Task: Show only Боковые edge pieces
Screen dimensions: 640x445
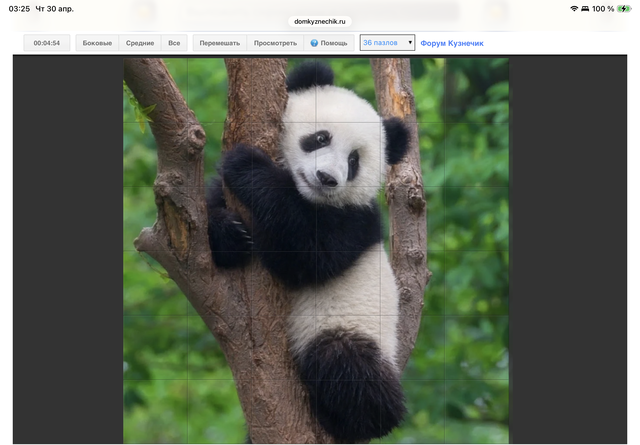Action: pos(97,44)
